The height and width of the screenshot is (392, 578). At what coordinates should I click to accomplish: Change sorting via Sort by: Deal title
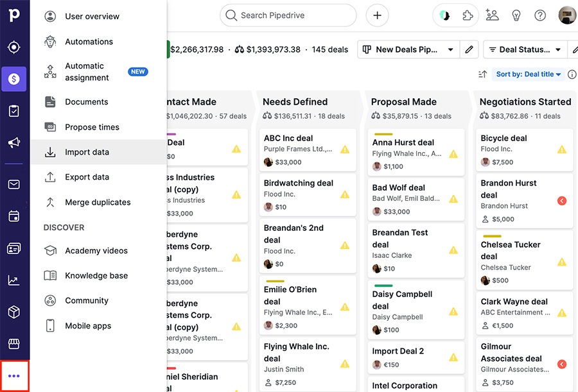tap(527, 74)
